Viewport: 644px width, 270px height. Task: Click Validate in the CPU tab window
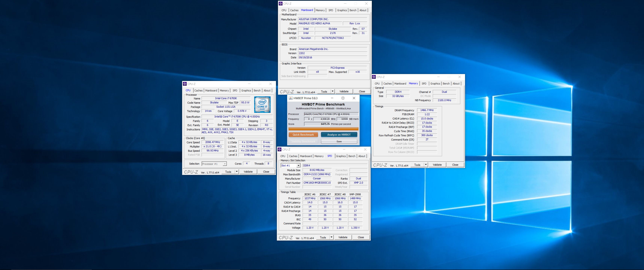pos(248,172)
